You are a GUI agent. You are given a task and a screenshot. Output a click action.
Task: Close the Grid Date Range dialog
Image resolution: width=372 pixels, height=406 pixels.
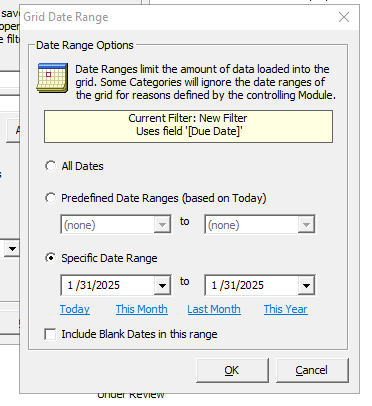pyautogui.click(x=344, y=17)
